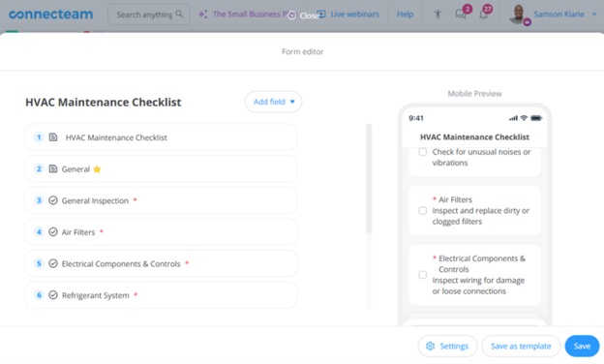The height and width of the screenshot is (364, 604).
Task: Click the Live webinars screen icon
Action: [321, 15]
